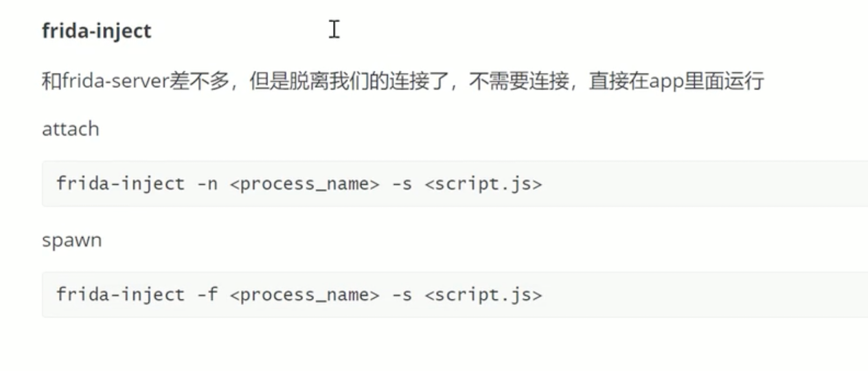Click frida-inject in the attach command
868x371 pixels.
click(121, 184)
